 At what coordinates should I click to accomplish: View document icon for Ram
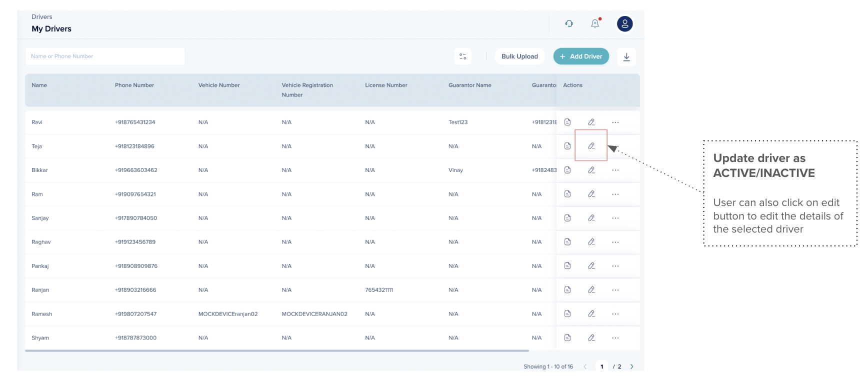click(567, 194)
